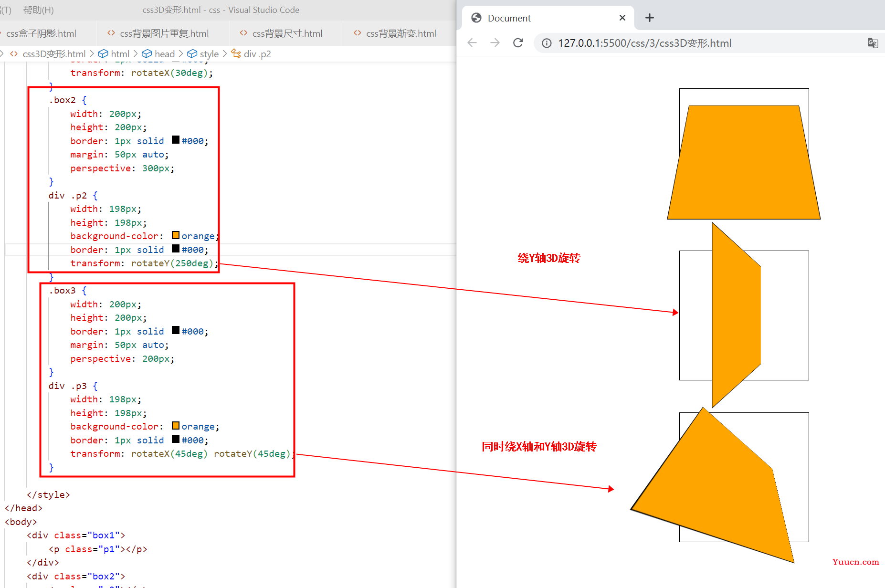Reload the page in the browser

click(518, 43)
